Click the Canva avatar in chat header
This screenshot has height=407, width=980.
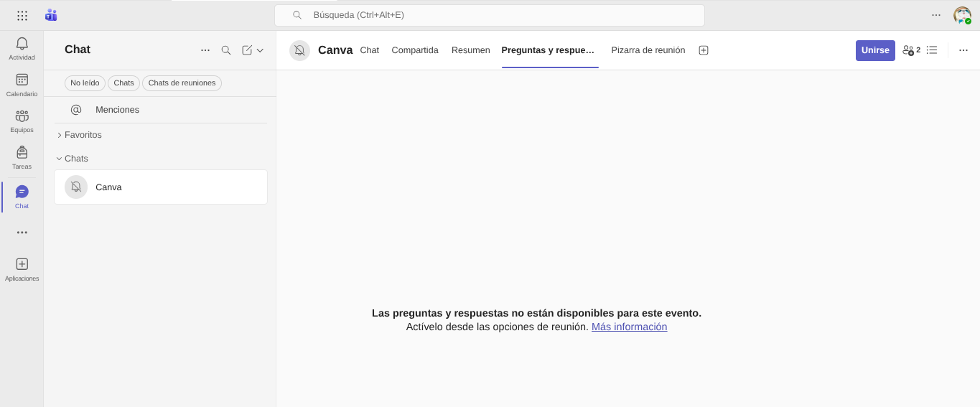(299, 50)
